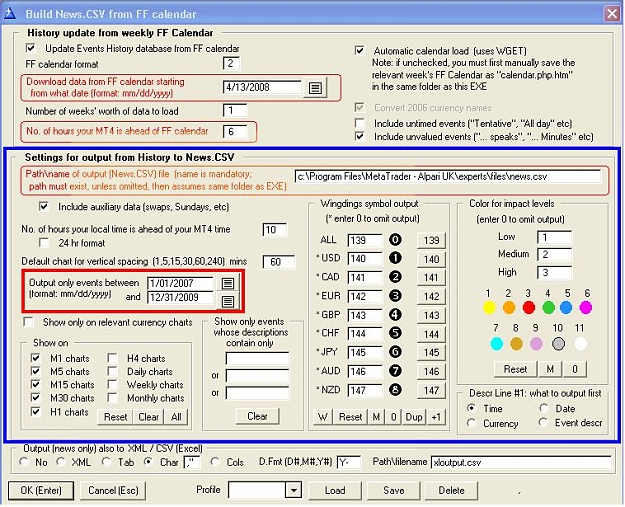
Task: Click Default chart vertical spacing field
Action: (279, 262)
